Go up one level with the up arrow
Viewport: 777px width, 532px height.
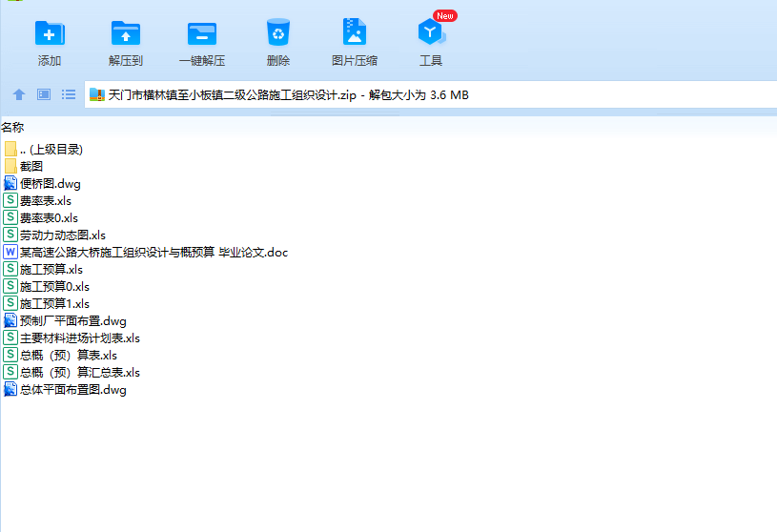19,94
